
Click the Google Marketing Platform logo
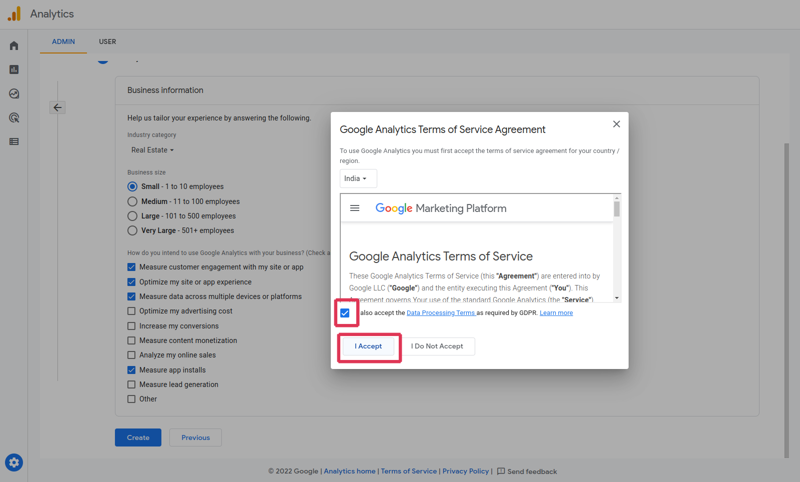[441, 208]
